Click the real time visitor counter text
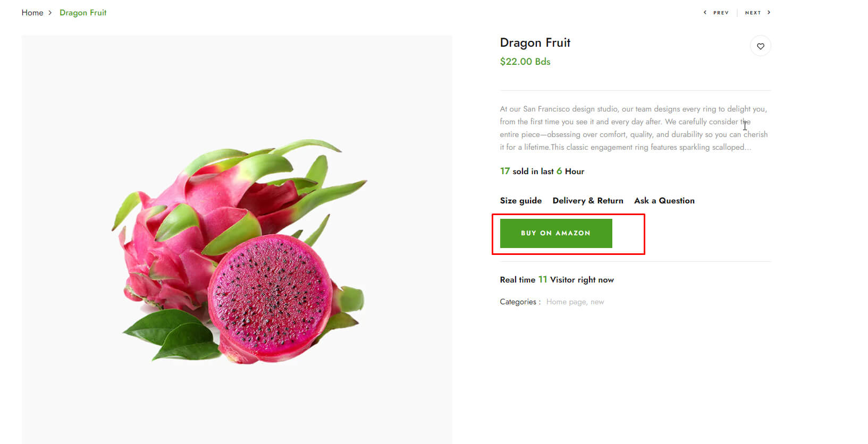 click(557, 279)
